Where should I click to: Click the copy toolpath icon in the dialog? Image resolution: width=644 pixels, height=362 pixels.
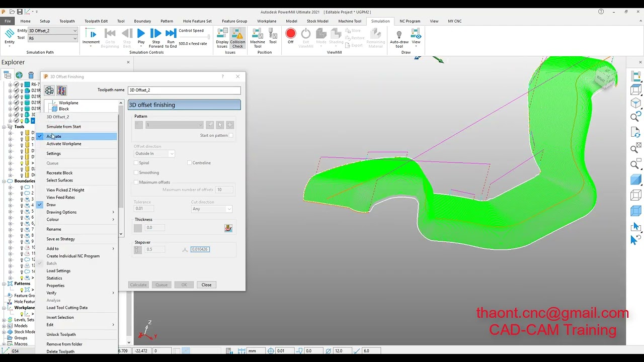61,90
